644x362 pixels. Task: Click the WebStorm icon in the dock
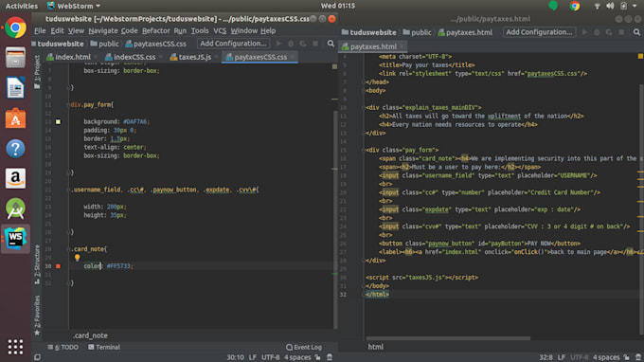point(15,238)
